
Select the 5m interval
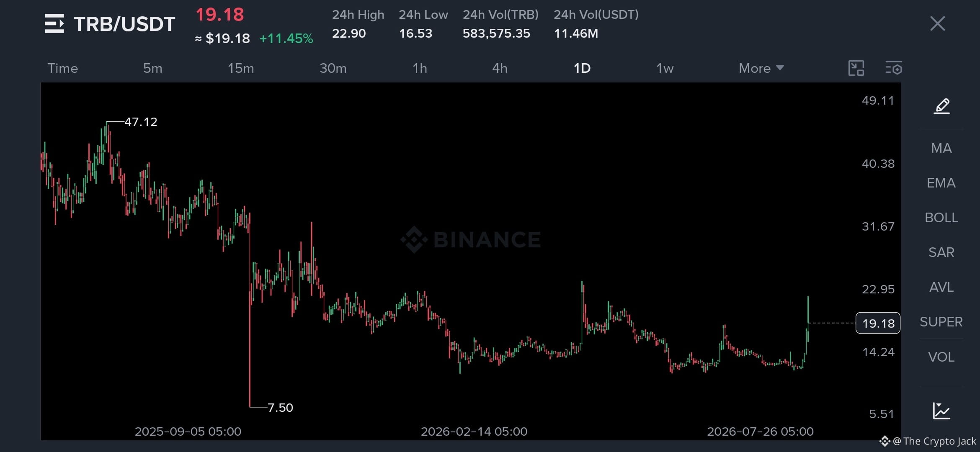(153, 68)
